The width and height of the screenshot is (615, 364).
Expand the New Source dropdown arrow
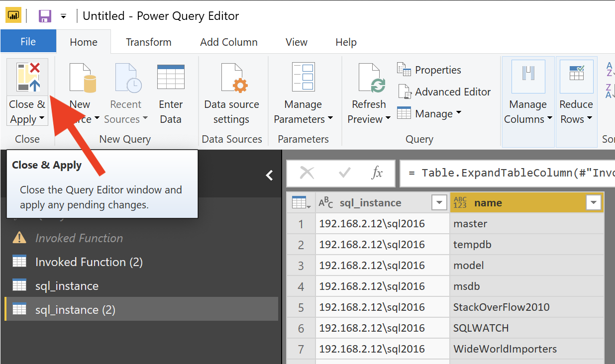point(97,119)
